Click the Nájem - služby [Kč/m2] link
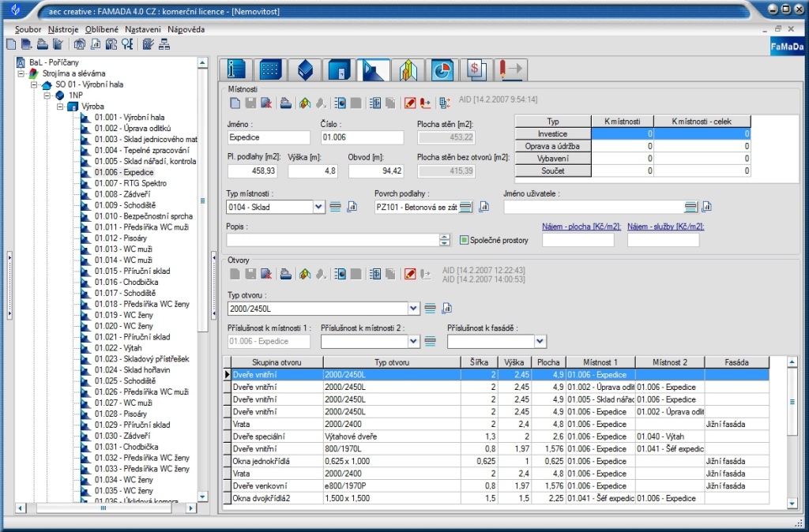The width and height of the screenshot is (809, 532). [665, 227]
